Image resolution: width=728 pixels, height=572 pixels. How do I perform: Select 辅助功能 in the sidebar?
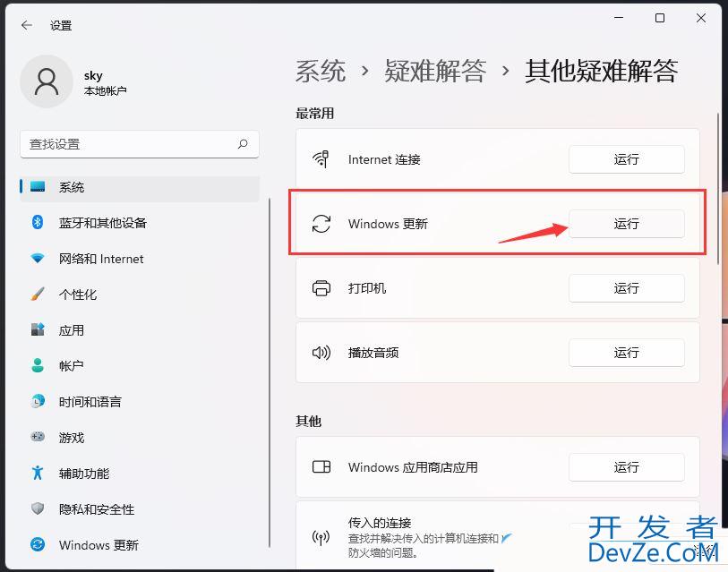(140, 473)
